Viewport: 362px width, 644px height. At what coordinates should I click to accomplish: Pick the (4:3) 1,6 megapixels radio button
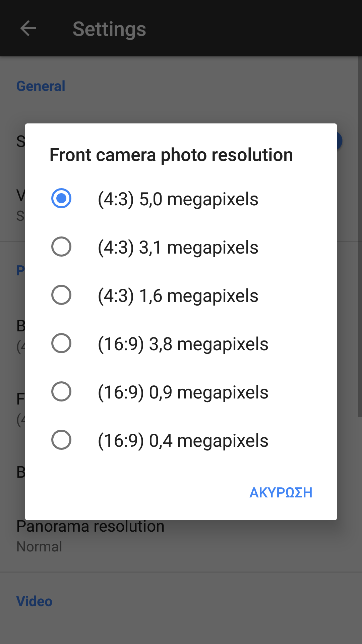[x=61, y=295]
